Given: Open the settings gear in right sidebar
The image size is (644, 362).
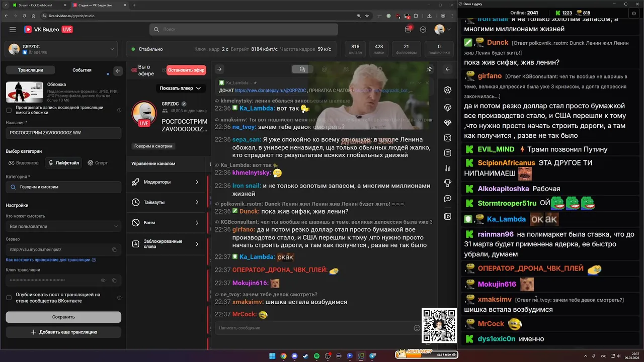Looking at the screenshot, I should coord(448,90).
